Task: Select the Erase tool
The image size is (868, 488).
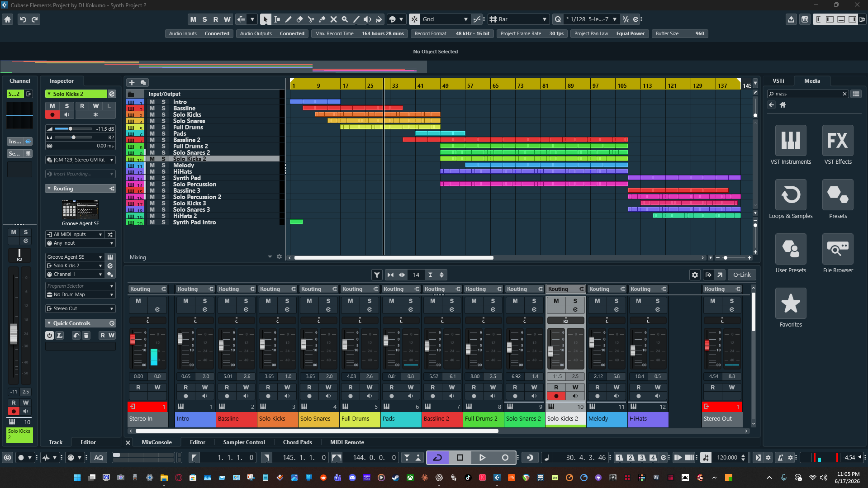Action: click(299, 19)
